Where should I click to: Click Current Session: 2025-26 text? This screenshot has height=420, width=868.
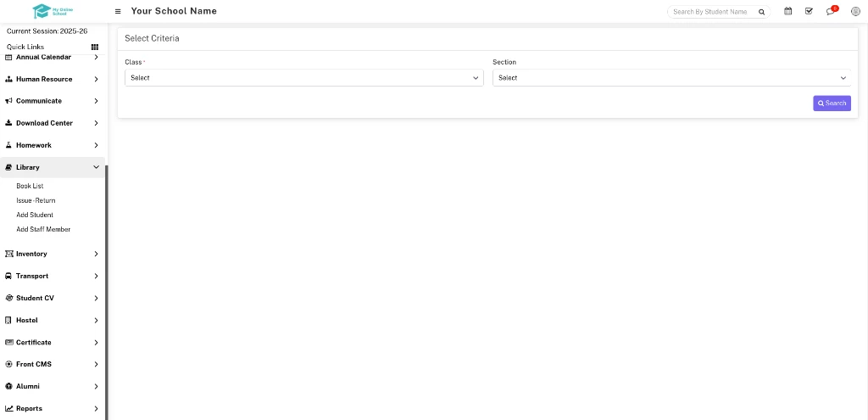(47, 31)
